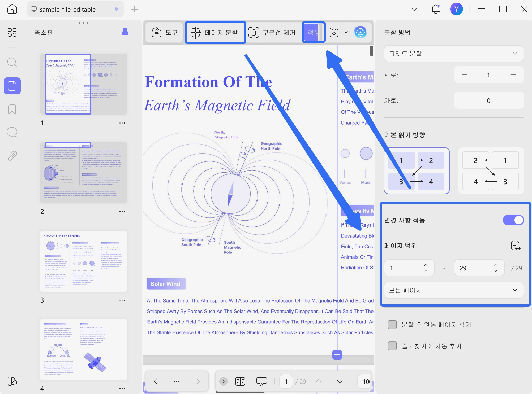The width and height of the screenshot is (532, 394).
Task: Open page 3 thumbnail
Action: click(x=84, y=261)
